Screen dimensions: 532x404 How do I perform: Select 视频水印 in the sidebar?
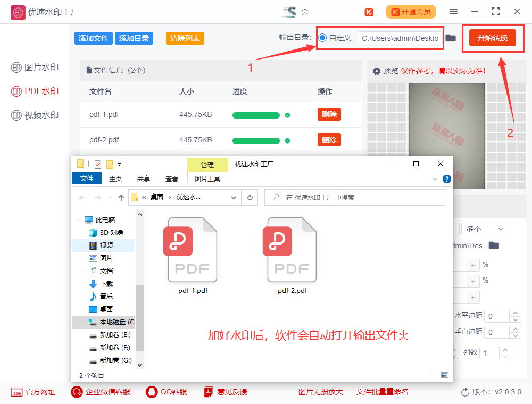pyautogui.click(x=35, y=115)
